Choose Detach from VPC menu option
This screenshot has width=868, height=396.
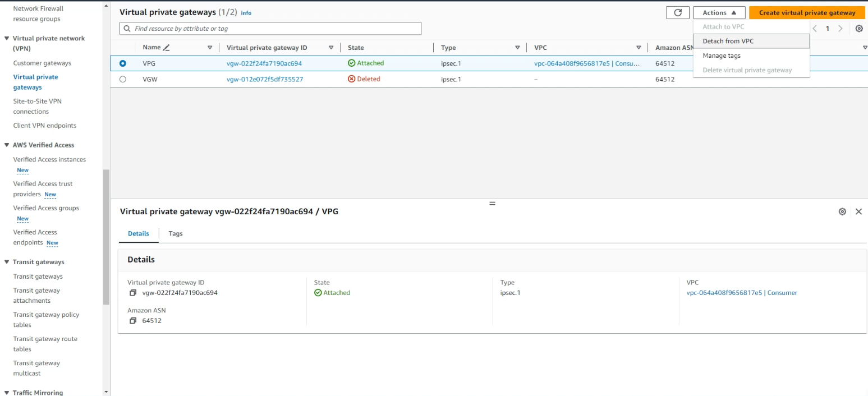point(728,41)
